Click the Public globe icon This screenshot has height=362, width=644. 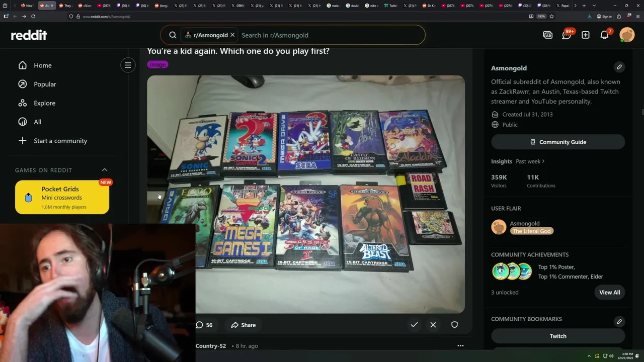[x=495, y=125]
